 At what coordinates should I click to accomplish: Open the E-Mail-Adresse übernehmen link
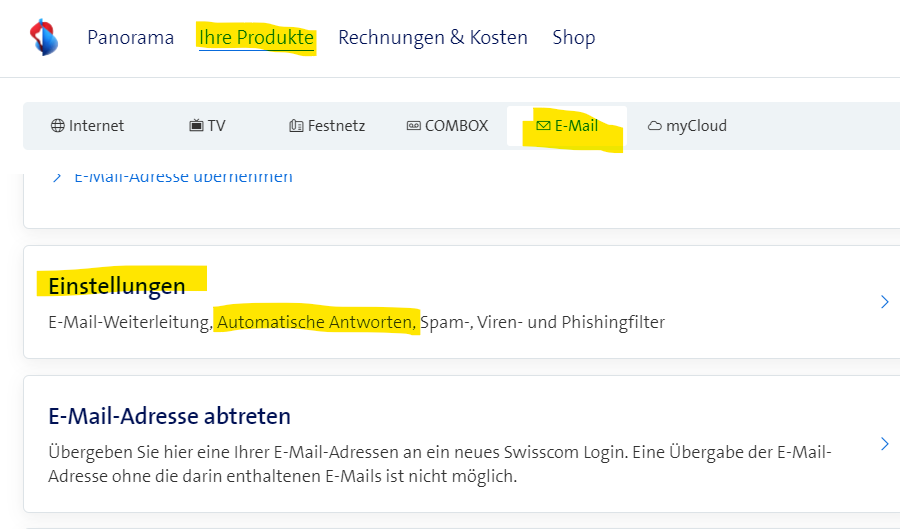[183, 177]
